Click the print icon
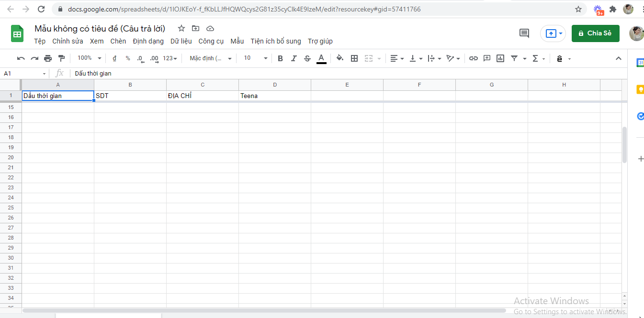Viewport: 644px width, 318px height. (x=48, y=58)
